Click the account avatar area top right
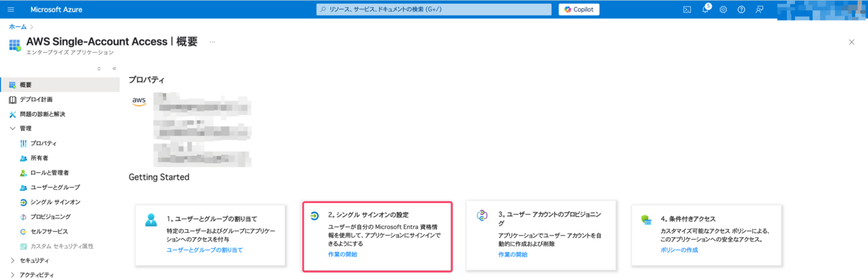Viewport: 868px width, 279px height. pyautogui.click(x=821, y=9)
